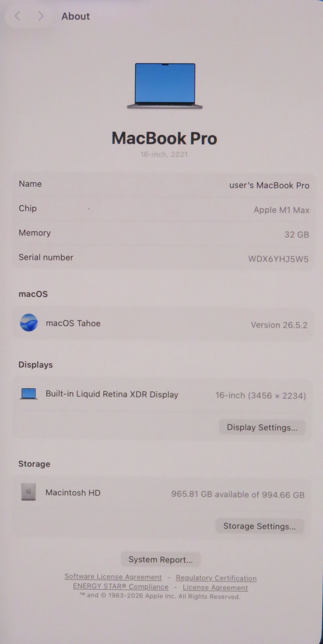Viewport: 323px width, 644px height.
Task: Open Storage Settings
Action: (x=260, y=526)
